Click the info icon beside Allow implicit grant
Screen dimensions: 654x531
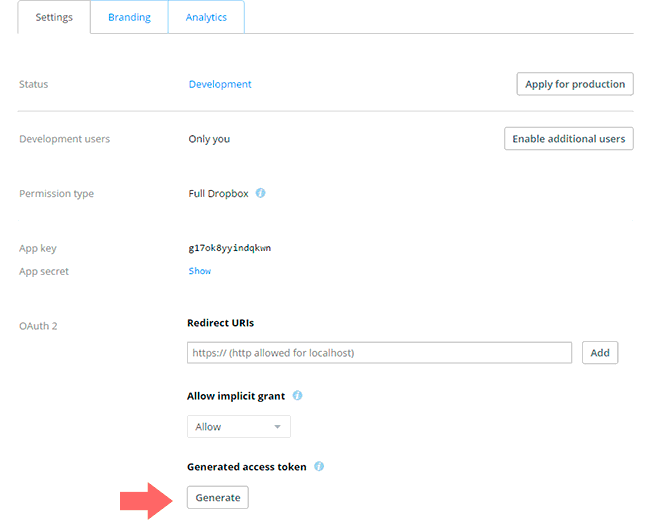(x=297, y=395)
